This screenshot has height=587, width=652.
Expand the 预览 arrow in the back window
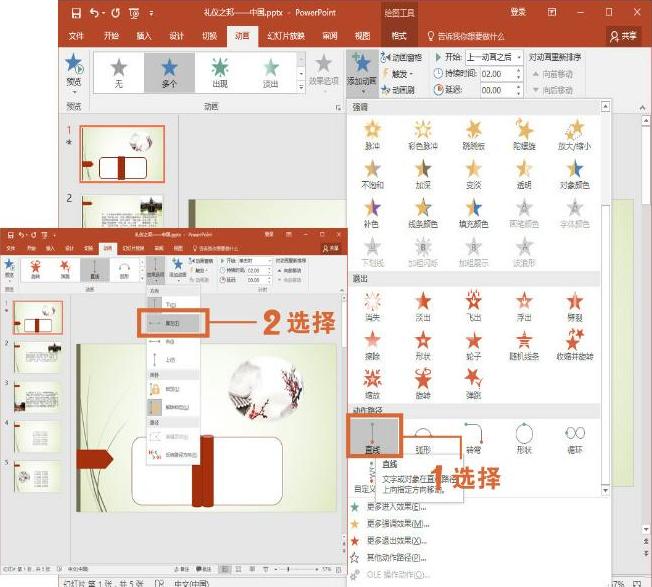coord(74,92)
